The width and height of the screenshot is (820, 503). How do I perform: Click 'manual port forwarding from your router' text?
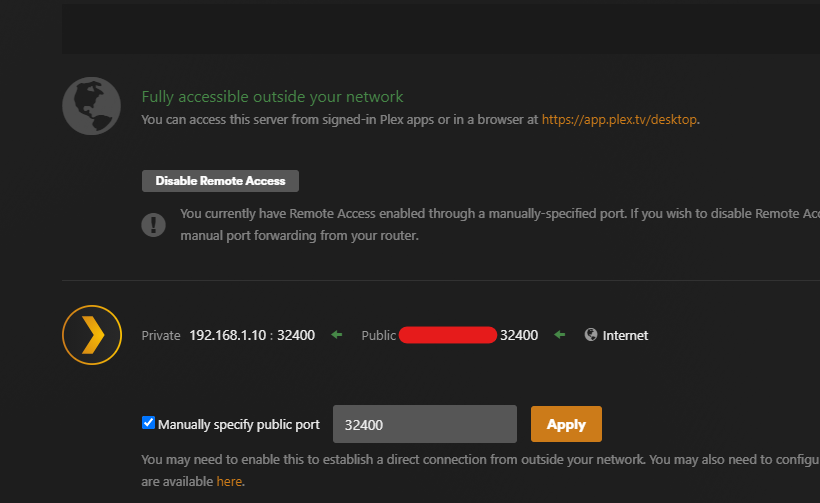300,236
